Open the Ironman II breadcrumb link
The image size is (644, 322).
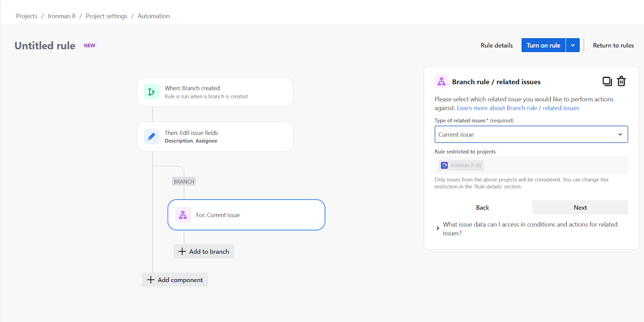pos(62,16)
